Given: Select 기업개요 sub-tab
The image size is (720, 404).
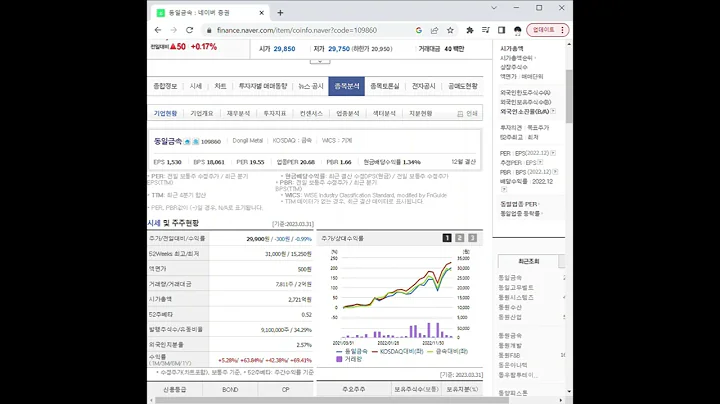Looking at the screenshot, I should point(202,113).
